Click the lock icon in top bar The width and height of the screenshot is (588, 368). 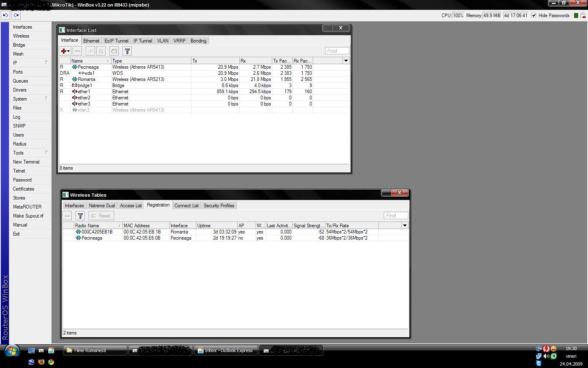pyautogui.click(x=583, y=16)
